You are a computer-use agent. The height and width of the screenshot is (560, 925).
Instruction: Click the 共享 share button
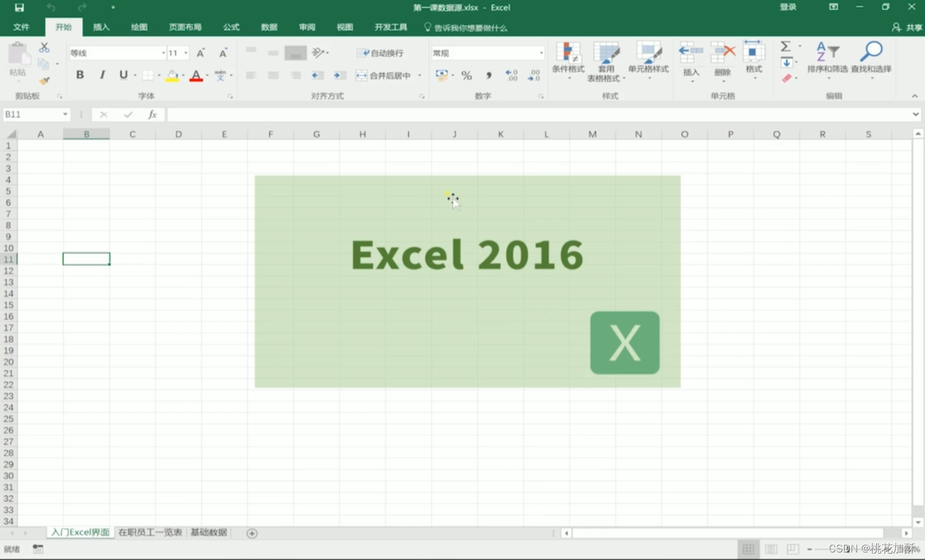pyautogui.click(x=907, y=28)
